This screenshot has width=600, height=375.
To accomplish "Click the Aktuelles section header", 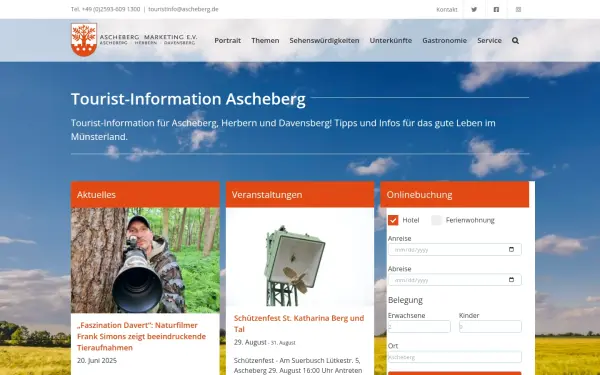I will 145,194.
